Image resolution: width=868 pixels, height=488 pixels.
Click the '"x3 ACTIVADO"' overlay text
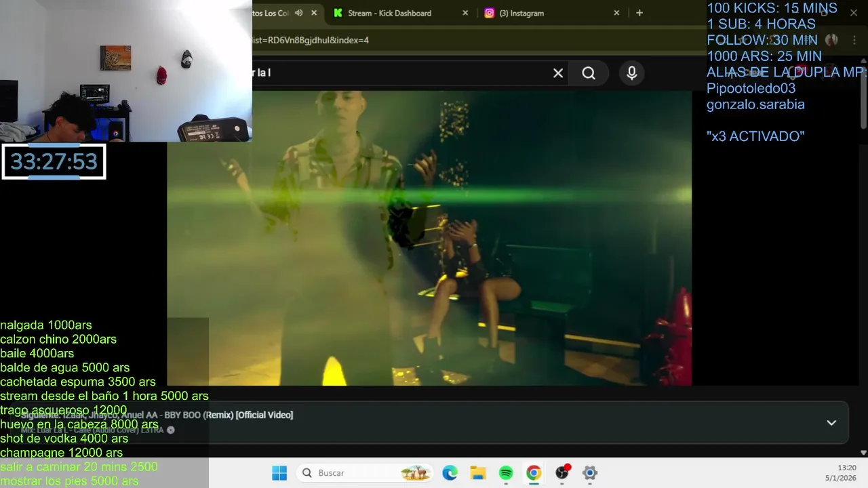click(755, 136)
